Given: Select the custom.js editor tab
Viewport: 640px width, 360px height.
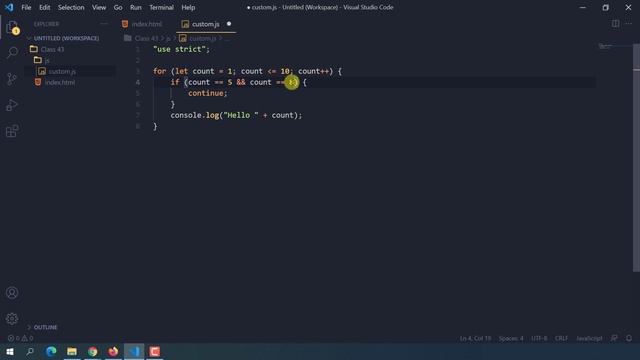Looking at the screenshot, I should click(x=206, y=24).
